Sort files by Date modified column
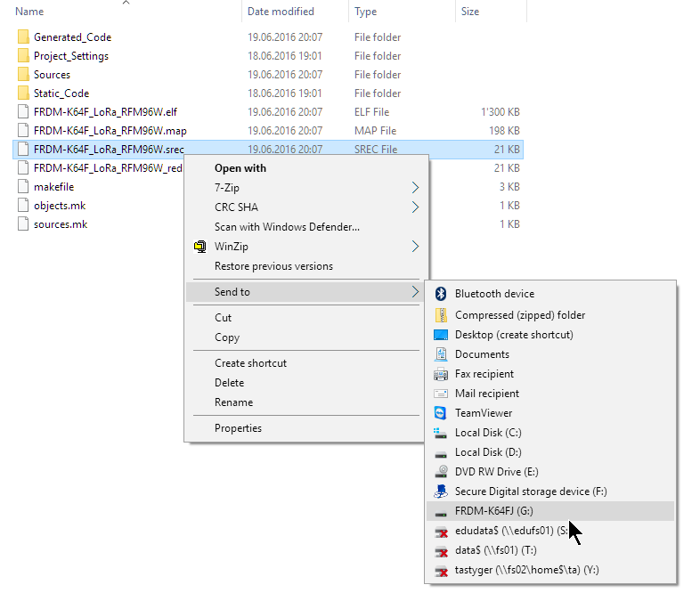The height and width of the screenshot is (593, 700). tap(281, 12)
